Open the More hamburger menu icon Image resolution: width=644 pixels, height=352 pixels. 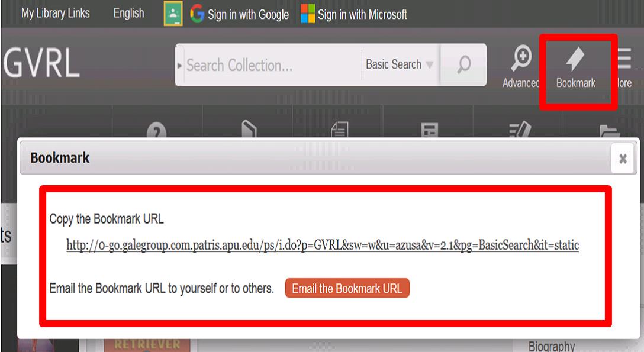(624, 59)
